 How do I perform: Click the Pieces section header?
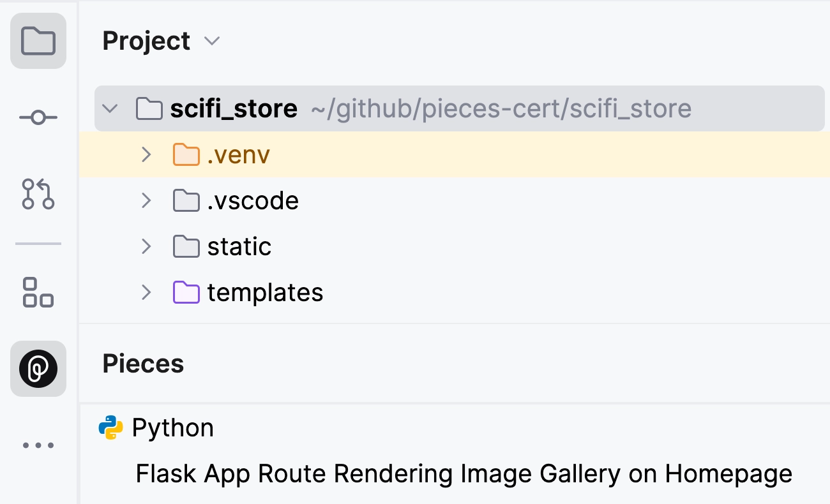[142, 364]
